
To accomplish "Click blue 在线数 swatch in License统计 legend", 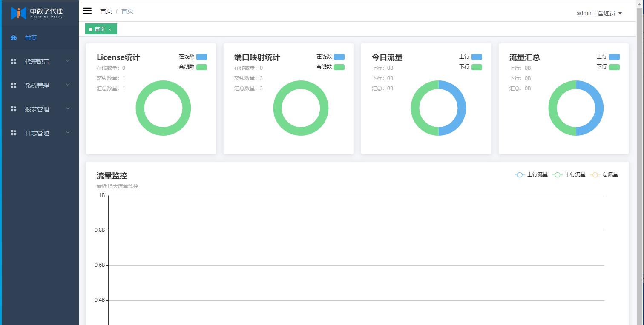I will pyautogui.click(x=201, y=57).
